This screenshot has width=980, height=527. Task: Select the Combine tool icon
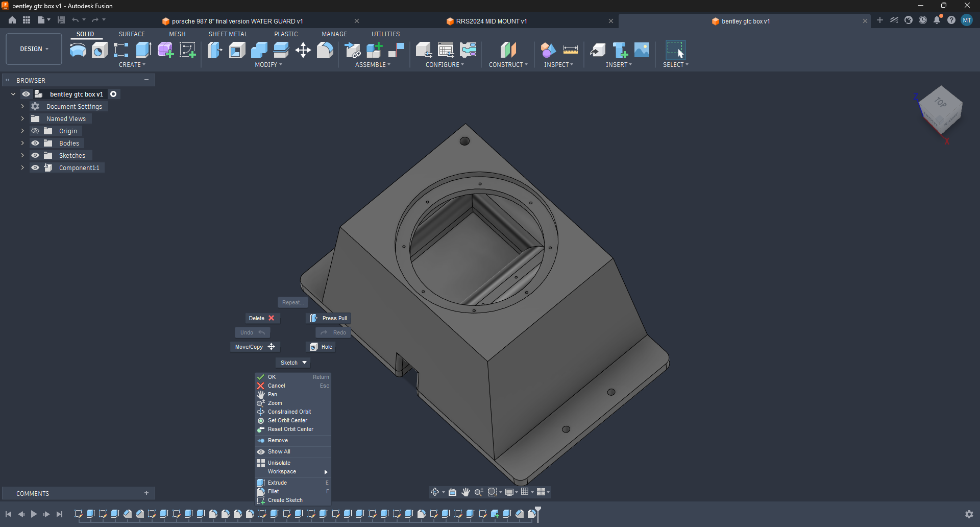click(x=259, y=50)
